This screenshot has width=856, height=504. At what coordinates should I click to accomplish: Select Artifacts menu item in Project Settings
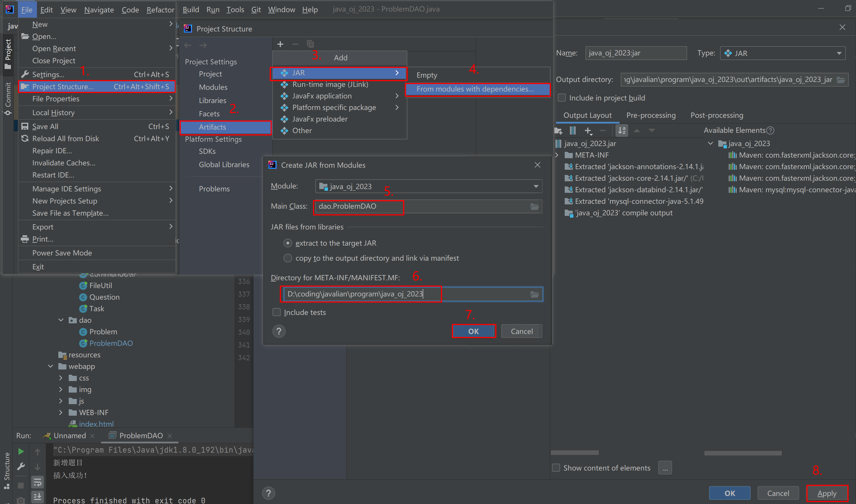coord(213,127)
